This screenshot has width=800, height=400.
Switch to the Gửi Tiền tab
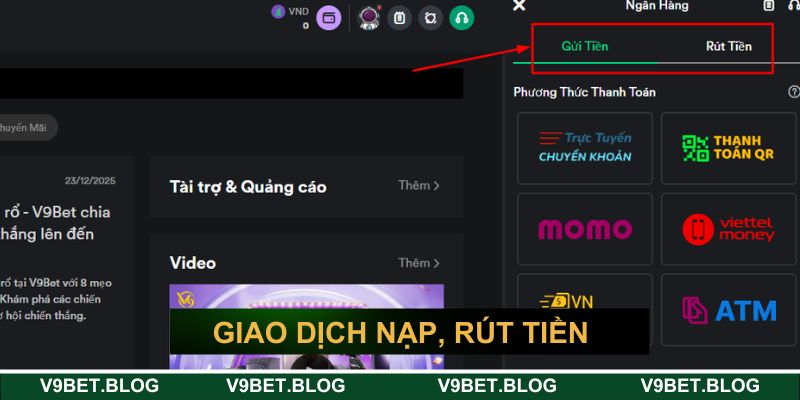click(585, 46)
